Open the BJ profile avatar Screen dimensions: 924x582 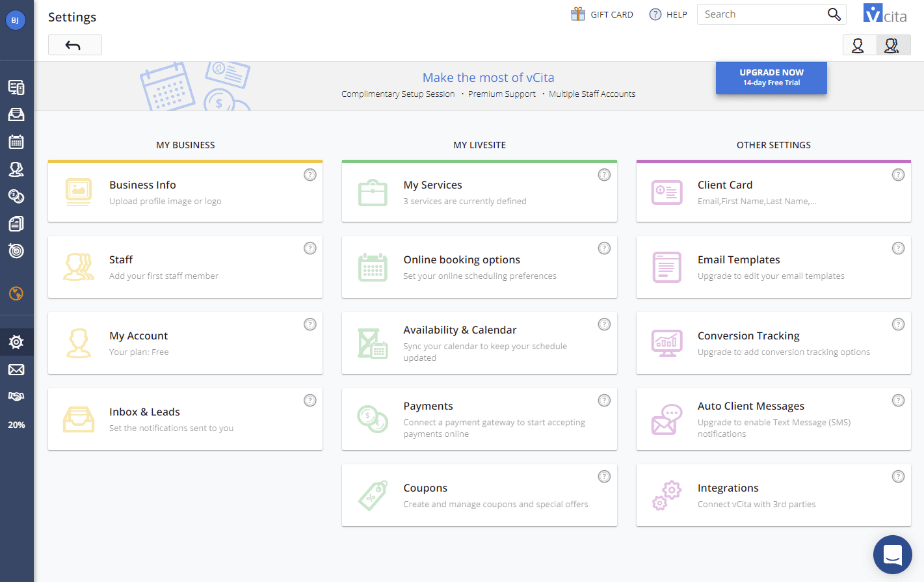[15, 20]
